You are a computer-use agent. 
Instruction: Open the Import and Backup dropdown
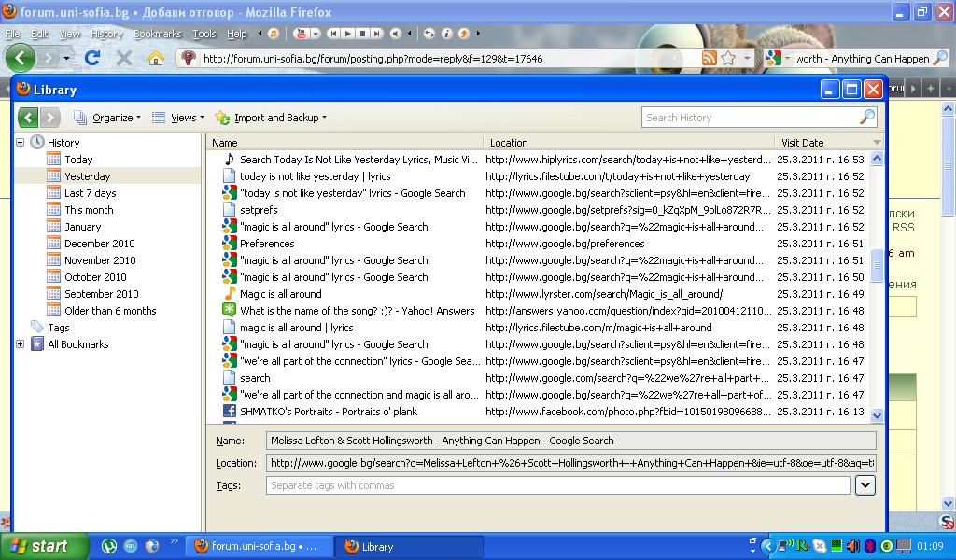tap(271, 118)
